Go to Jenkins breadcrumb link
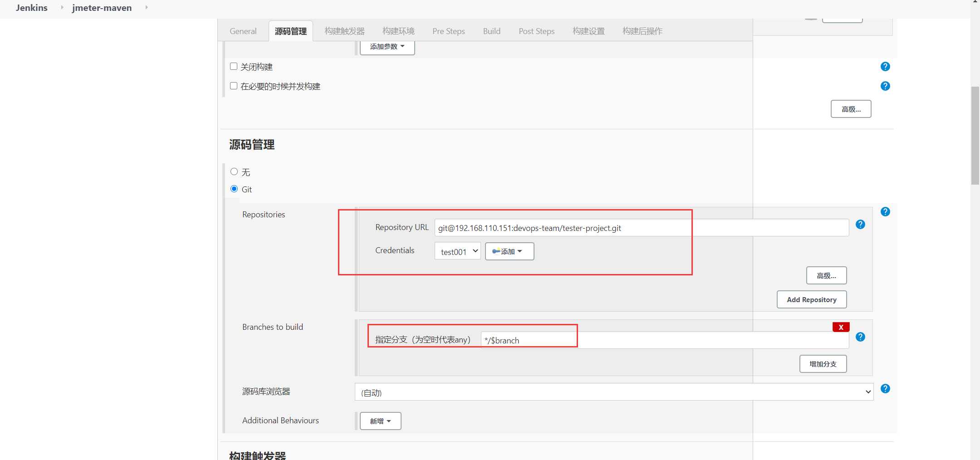 (x=32, y=8)
